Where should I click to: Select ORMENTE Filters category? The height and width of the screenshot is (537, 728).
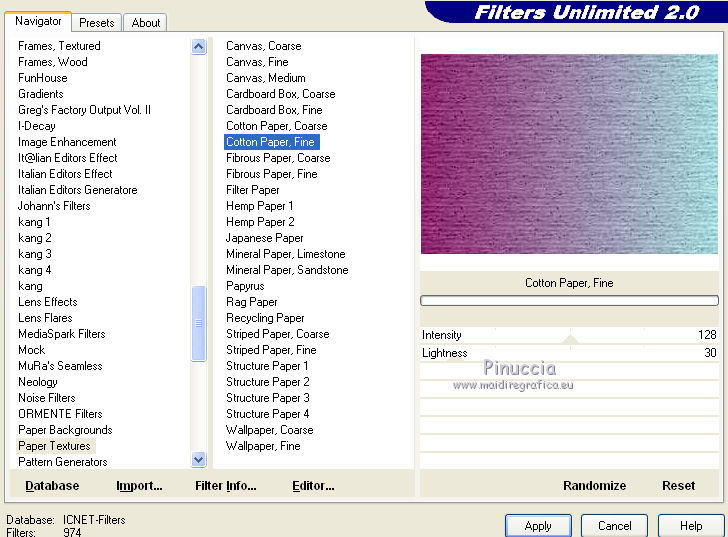click(60, 414)
